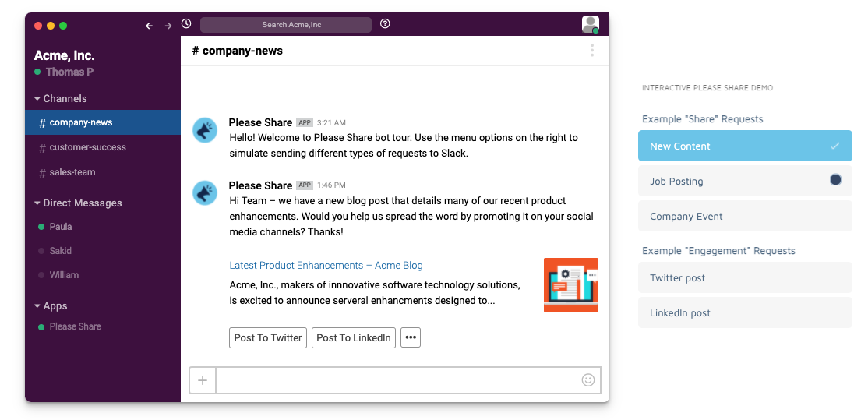This screenshot has width=868, height=420.
Task: Select the Company Event demo option
Action: pyautogui.click(x=745, y=216)
